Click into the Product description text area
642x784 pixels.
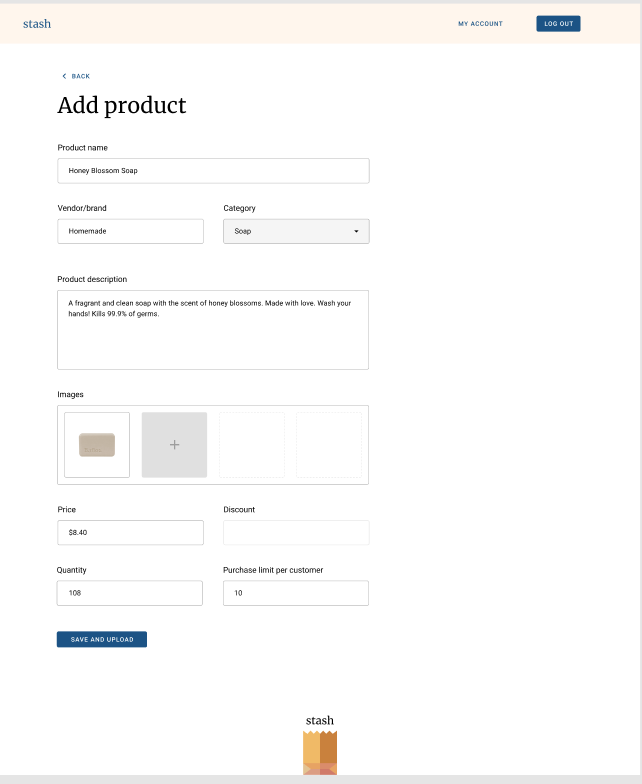[x=213, y=330]
